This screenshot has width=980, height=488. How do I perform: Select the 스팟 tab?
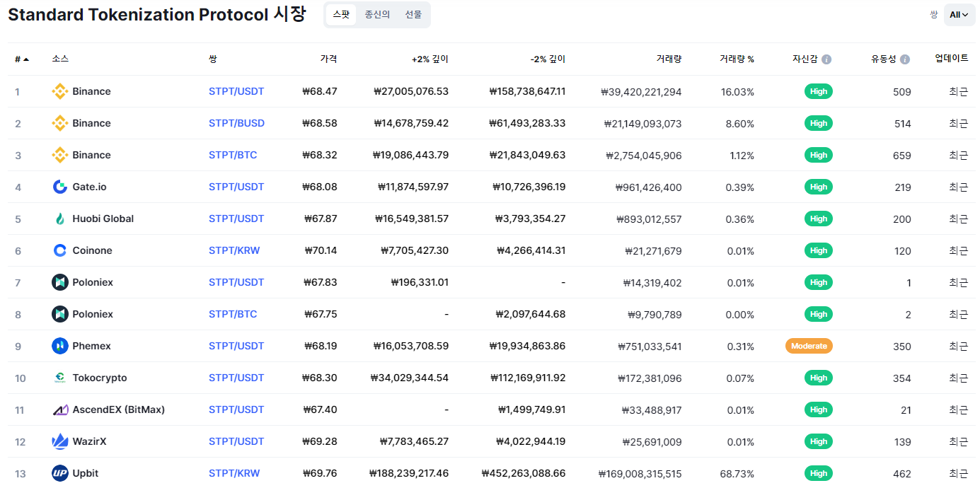tap(341, 14)
